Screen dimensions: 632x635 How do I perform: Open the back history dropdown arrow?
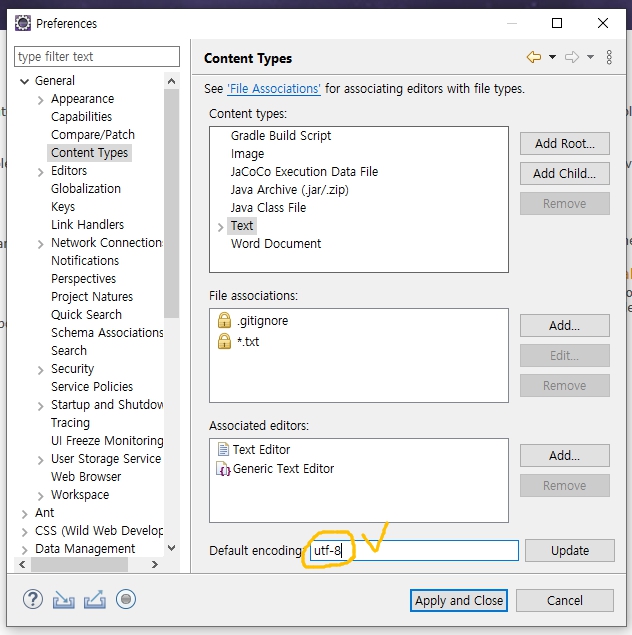click(552, 57)
